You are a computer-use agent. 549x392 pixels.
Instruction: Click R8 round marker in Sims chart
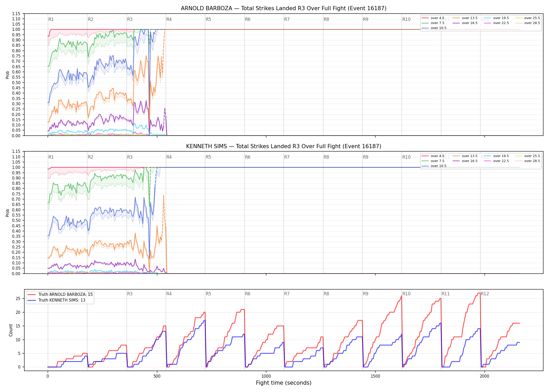[326, 157]
